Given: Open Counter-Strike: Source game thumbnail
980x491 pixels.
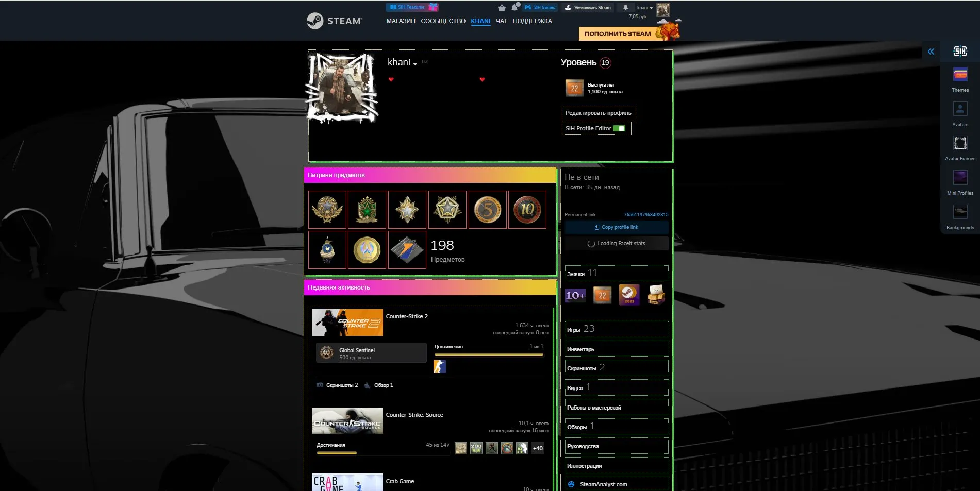Looking at the screenshot, I should (x=347, y=420).
